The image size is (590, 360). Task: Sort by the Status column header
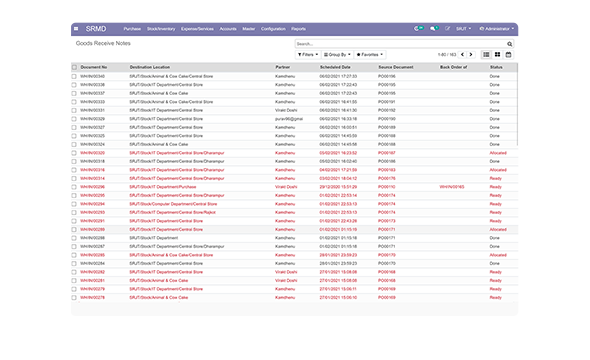(x=496, y=67)
